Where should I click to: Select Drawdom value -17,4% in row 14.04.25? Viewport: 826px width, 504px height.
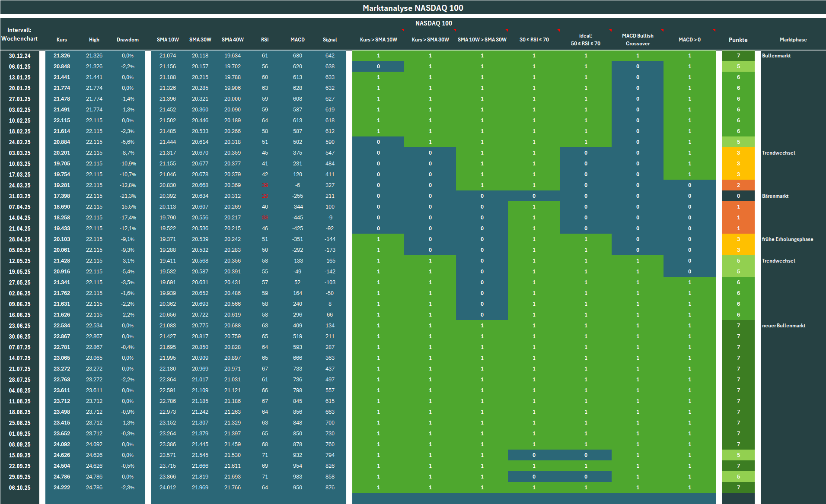[x=128, y=218]
